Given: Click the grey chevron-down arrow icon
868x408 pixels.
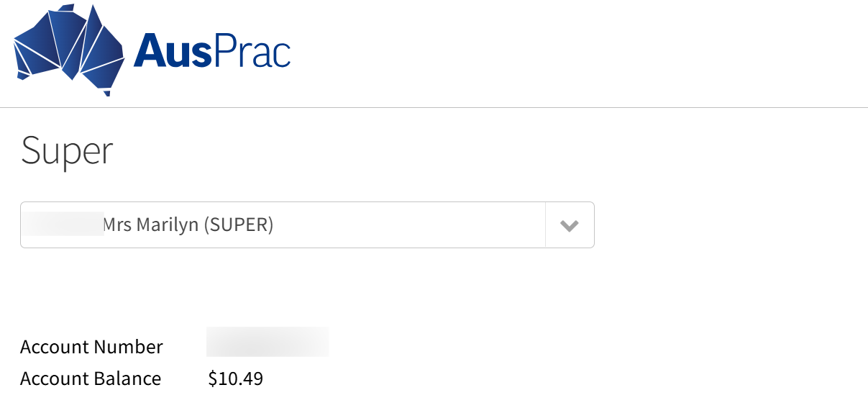Looking at the screenshot, I should (x=570, y=226).
